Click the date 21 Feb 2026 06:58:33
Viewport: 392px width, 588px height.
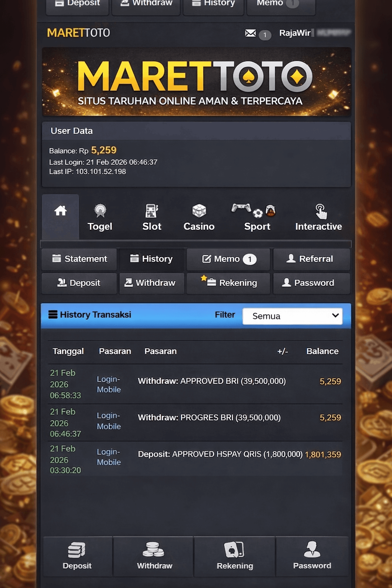tap(65, 384)
